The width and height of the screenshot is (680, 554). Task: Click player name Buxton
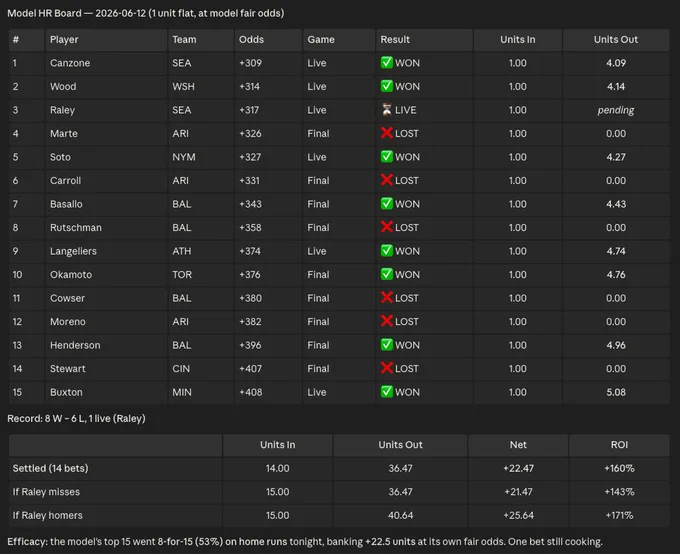tap(66, 392)
